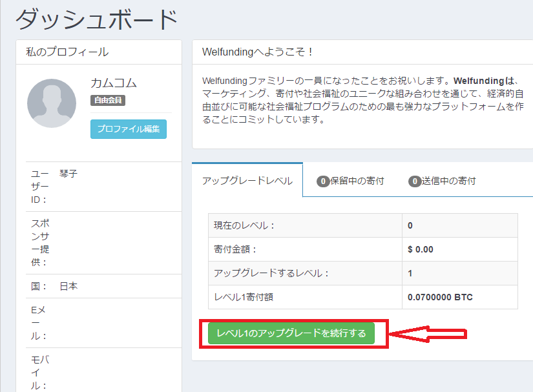Click the country value 日本
The height and width of the screenshot is (392, 533).
click(x=68, y=286)
